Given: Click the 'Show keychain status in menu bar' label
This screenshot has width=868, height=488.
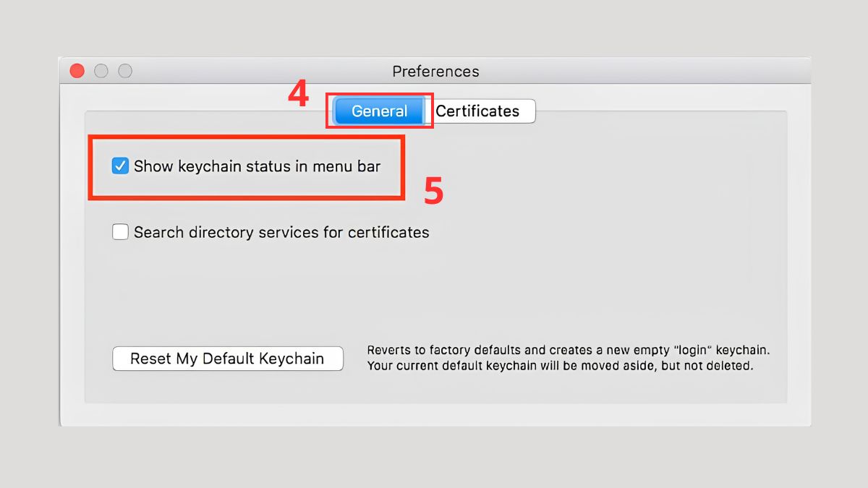Looking at the screenshot, I should 257,166.
